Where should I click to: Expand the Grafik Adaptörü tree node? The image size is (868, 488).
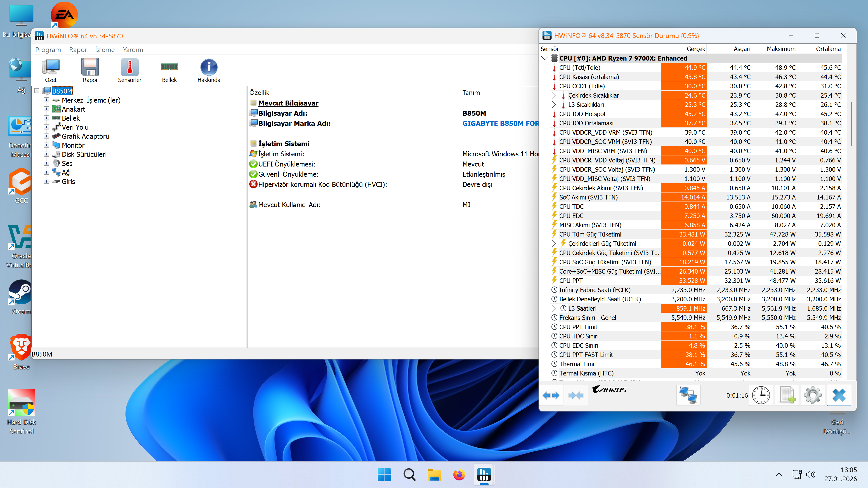pos(47,136)
